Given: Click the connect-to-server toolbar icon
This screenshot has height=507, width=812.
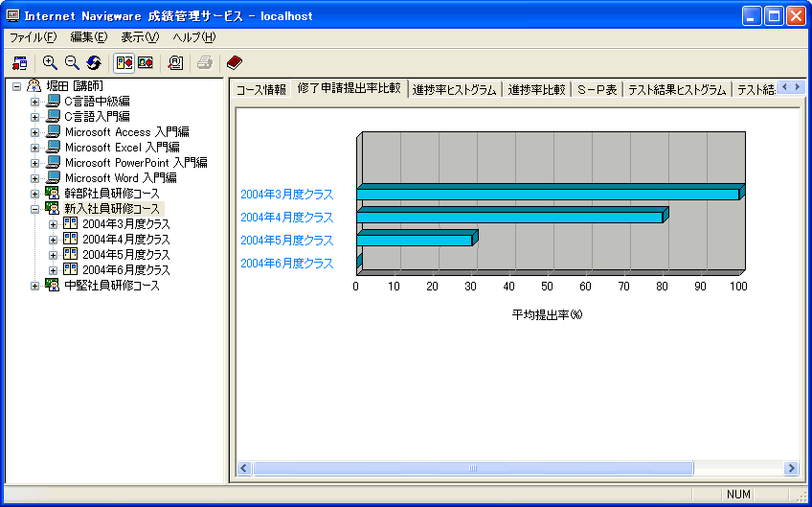Looking at the screenshot, I should point(20,63).
